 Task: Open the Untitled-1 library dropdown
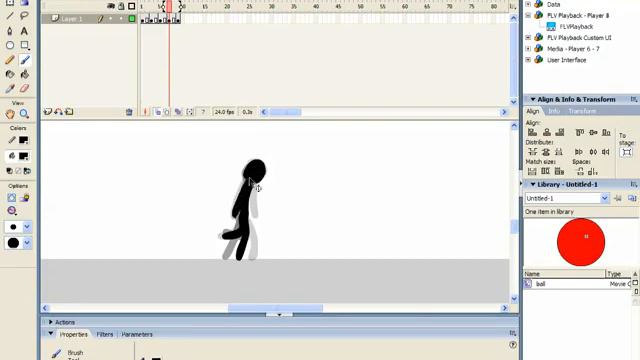(x=604, y=198)
